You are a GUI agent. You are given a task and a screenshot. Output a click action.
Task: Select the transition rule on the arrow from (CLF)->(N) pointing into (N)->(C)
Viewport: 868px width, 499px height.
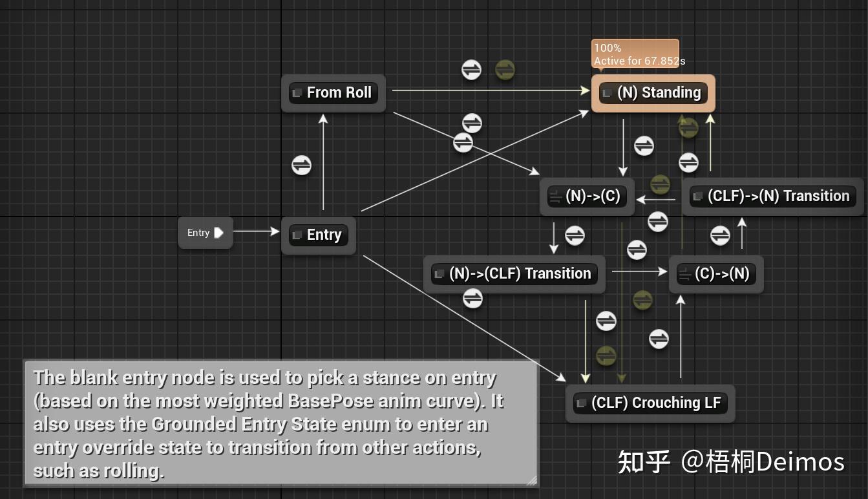658,222
